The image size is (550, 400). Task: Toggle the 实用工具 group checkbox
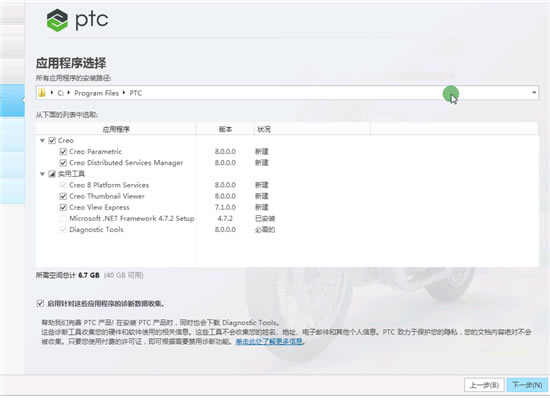click(52, 174)
